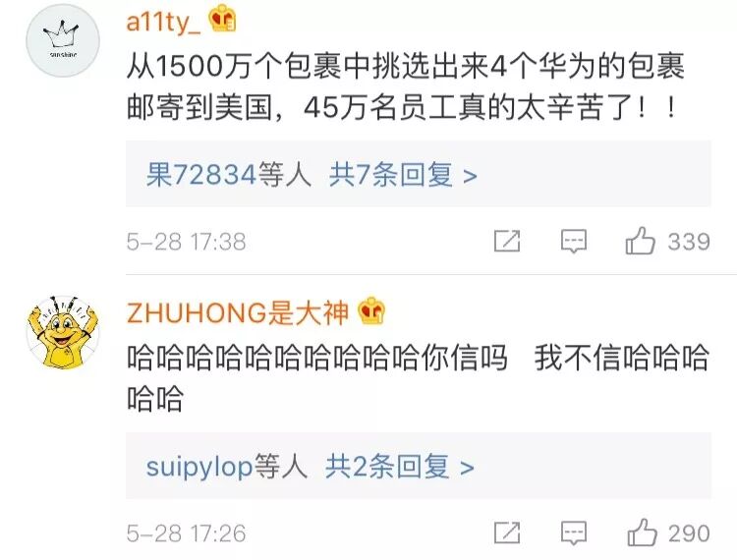Tap a11ty_'s comment text about 华为包裹

point(406,86)
